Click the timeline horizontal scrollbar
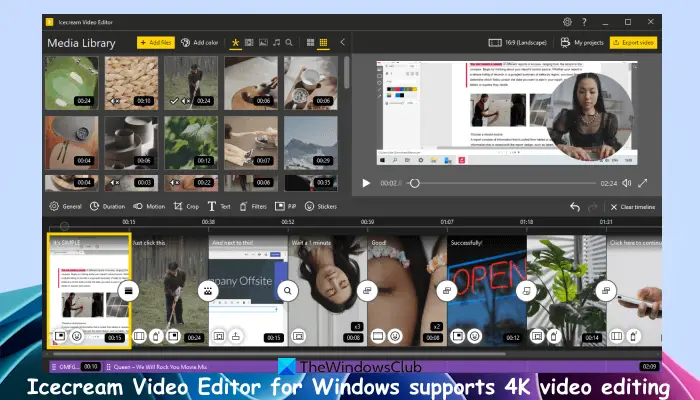The width and height of the screenshot is (700, 400). [279, 354]
